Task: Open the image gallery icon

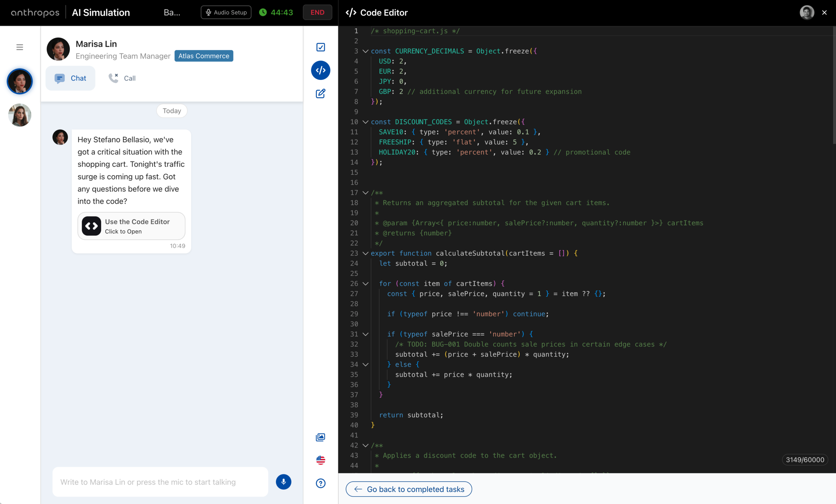Action: click(x=321, y=437)
